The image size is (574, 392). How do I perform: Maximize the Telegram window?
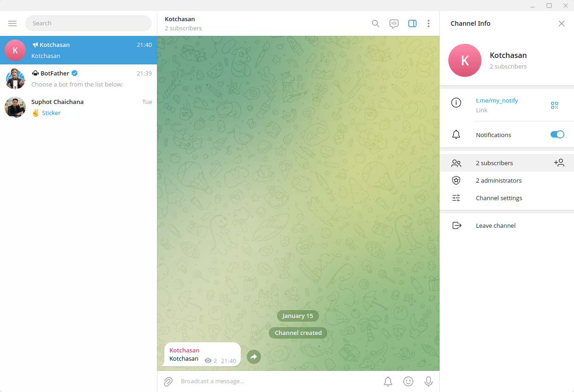tap(549, 6)
